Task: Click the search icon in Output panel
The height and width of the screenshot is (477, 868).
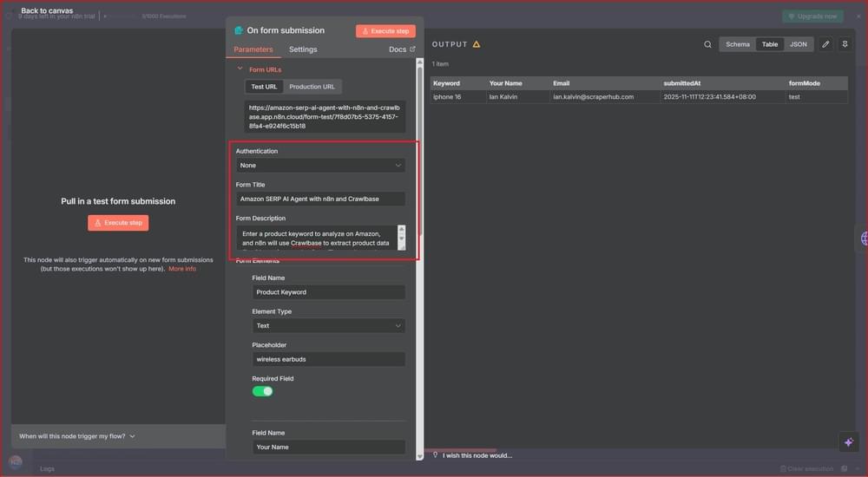Action: tap(707, 44)
